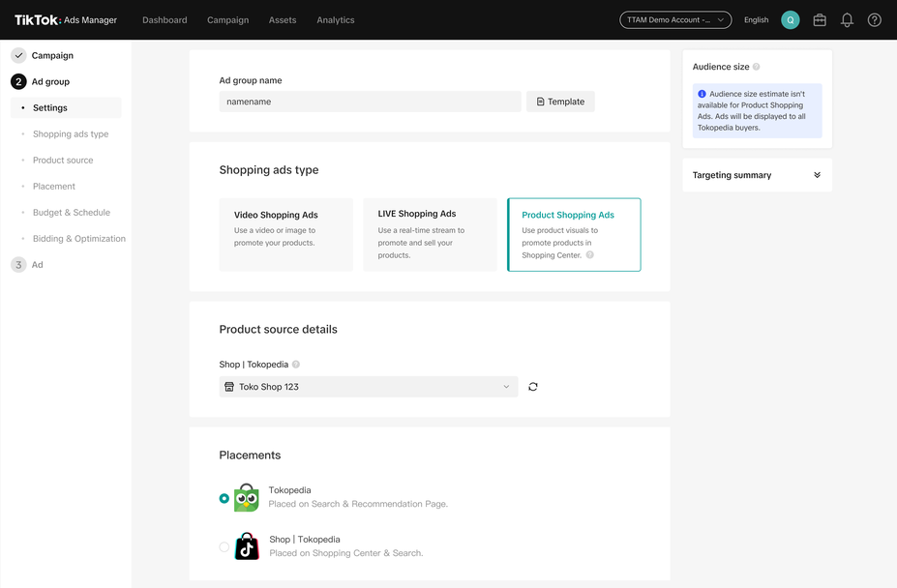
Task: Open the help question mark icon
Action: coord(874,20)
